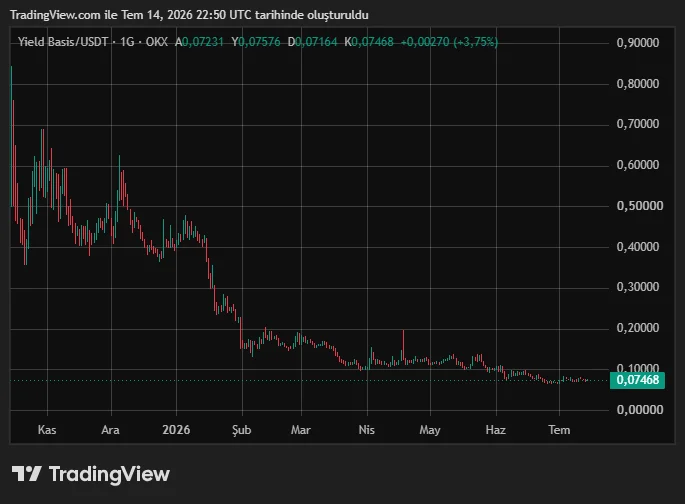Select the 2026 year marker on axis
Screen dimensions: 685x504
(176, 430)
